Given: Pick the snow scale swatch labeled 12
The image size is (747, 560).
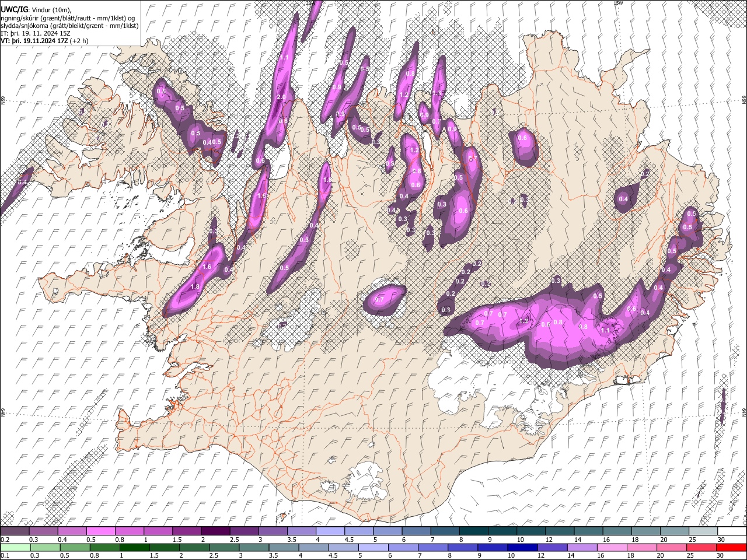Looking at the screenshot, I should pos(560,531).
